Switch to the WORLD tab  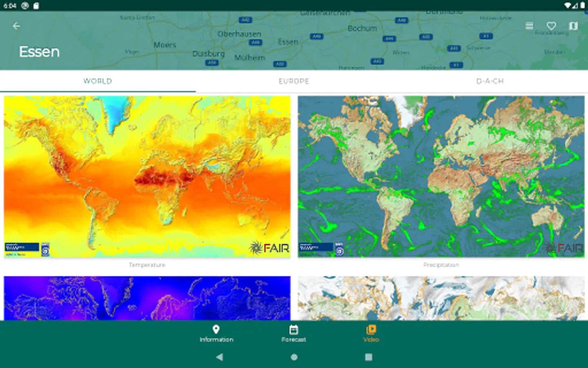[x=98, y=81]
